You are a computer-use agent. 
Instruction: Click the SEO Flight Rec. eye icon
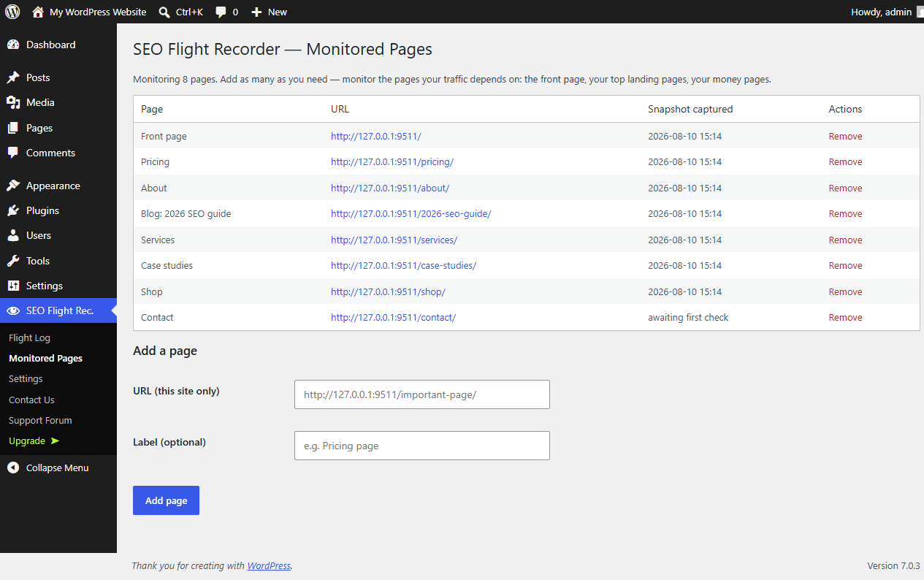pos(13,310)
